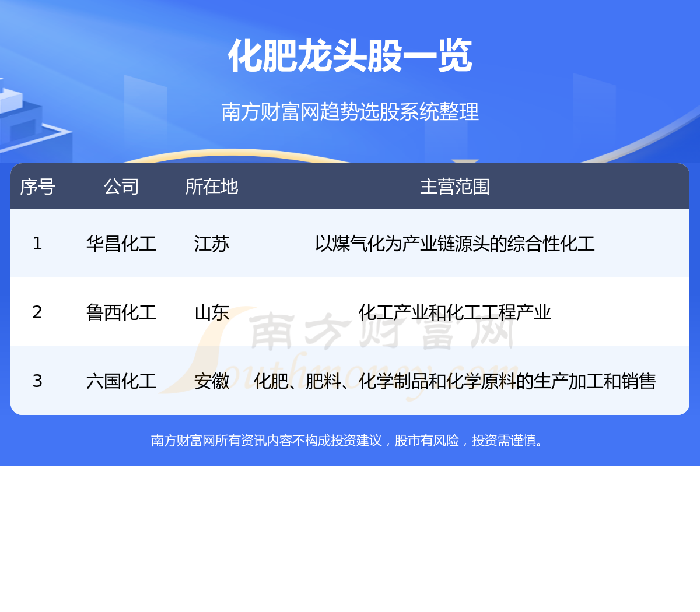Select row number 3 cell
Image resolution: width=700 pixels, height=612 pixels.
tap(37, 381)
